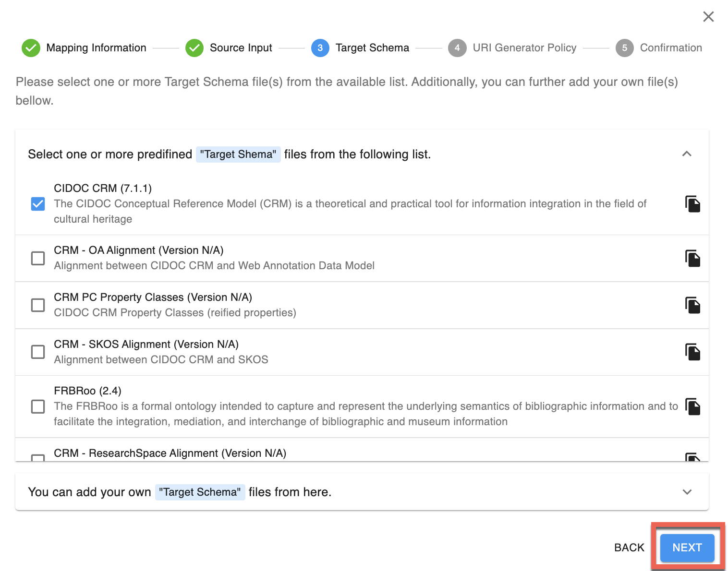Tick the CRM - SKOS Alignment checkbox
The height and width of the screenshot is (571, 728).
coord(38,352)
